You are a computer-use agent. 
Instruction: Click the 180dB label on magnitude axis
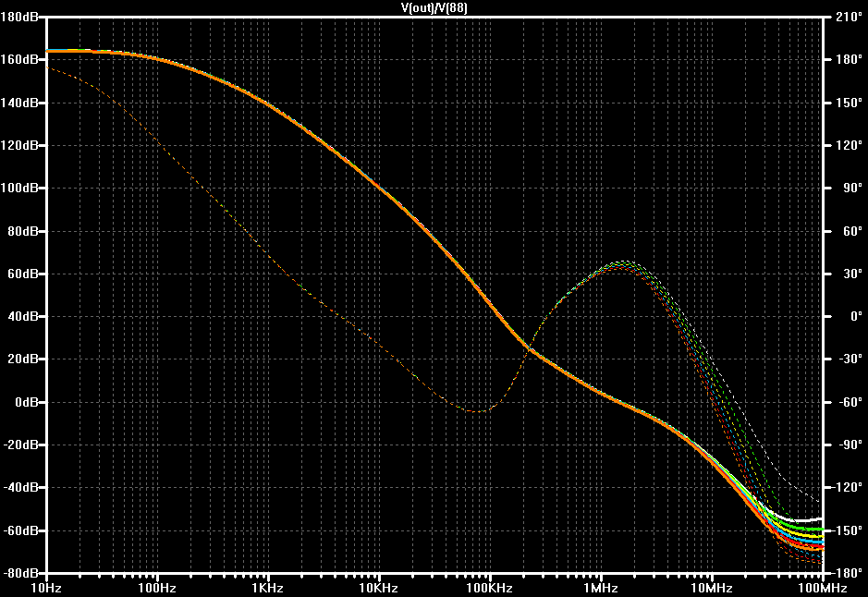click(x=18, y=17)
